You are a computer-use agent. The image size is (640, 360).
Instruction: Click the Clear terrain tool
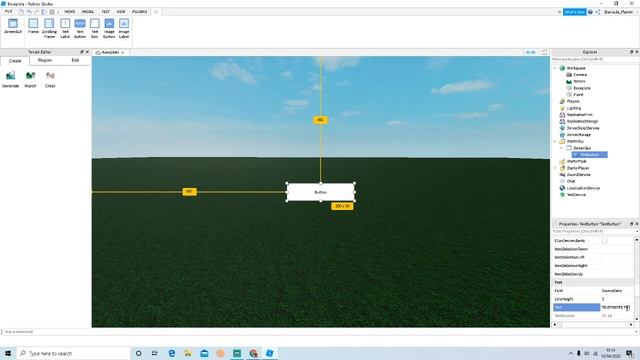pos(50,79)
